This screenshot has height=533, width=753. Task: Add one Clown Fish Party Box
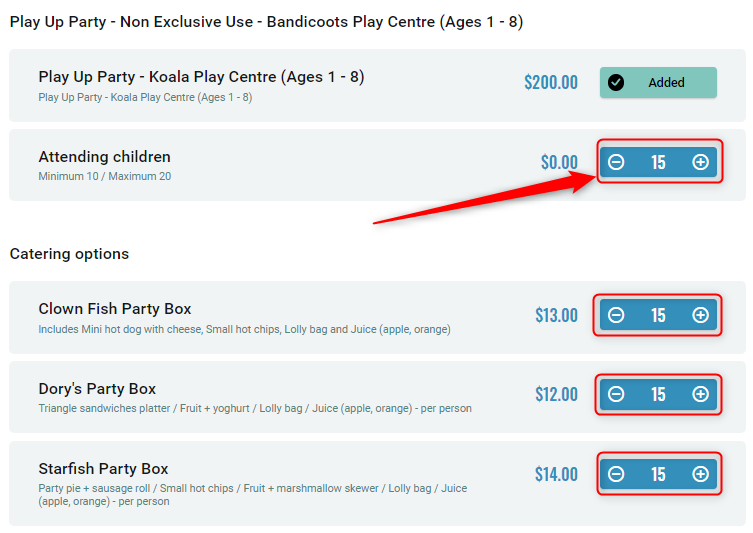tap(700, 315)
